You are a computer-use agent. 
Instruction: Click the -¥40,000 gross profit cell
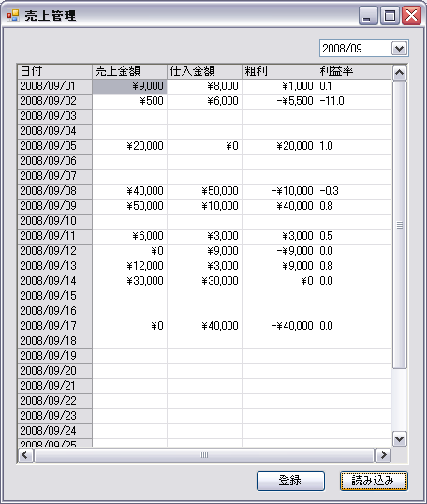click(279, 326)
